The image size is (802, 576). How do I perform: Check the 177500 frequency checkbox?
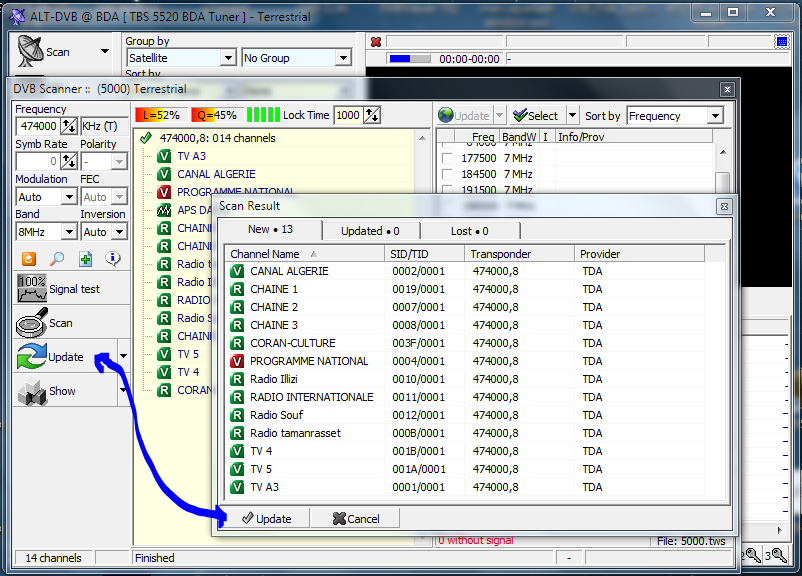[x=447, y=158]
